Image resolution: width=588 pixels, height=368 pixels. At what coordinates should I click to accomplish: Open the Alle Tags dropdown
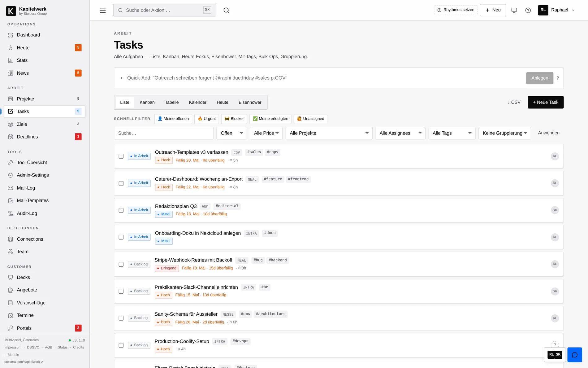(x=452, y=133)
